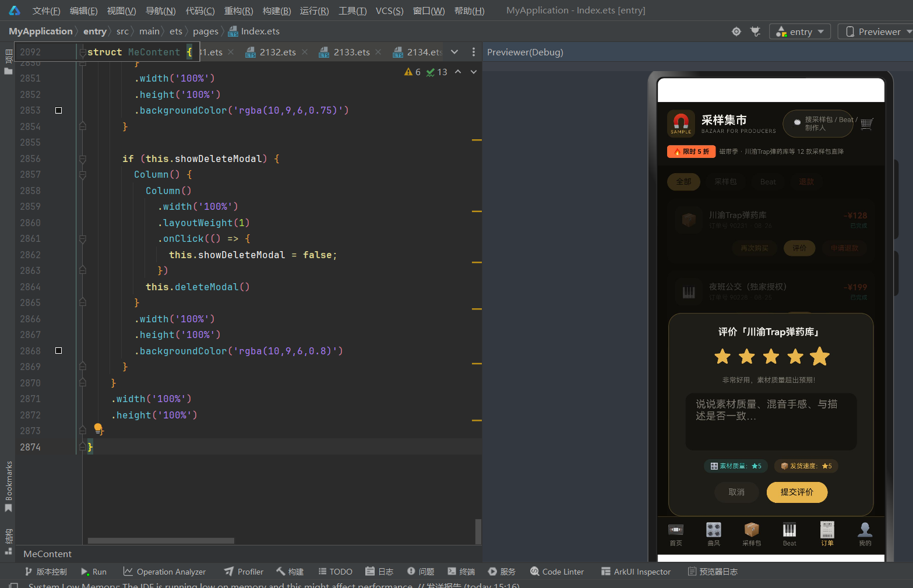Screen dimensions: 913x588
Task: Open the 重构(R) menu
Action: click(239, 10)
